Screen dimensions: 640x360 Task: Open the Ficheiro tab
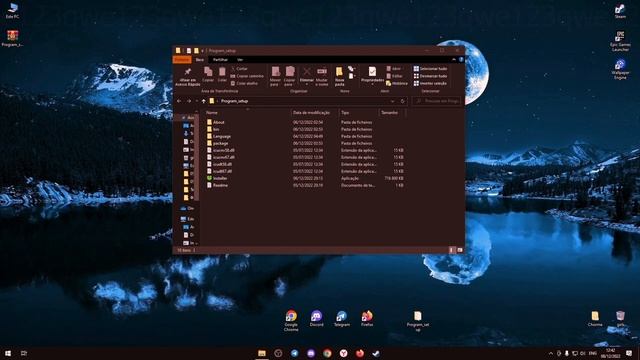click(x=182, y=60)
